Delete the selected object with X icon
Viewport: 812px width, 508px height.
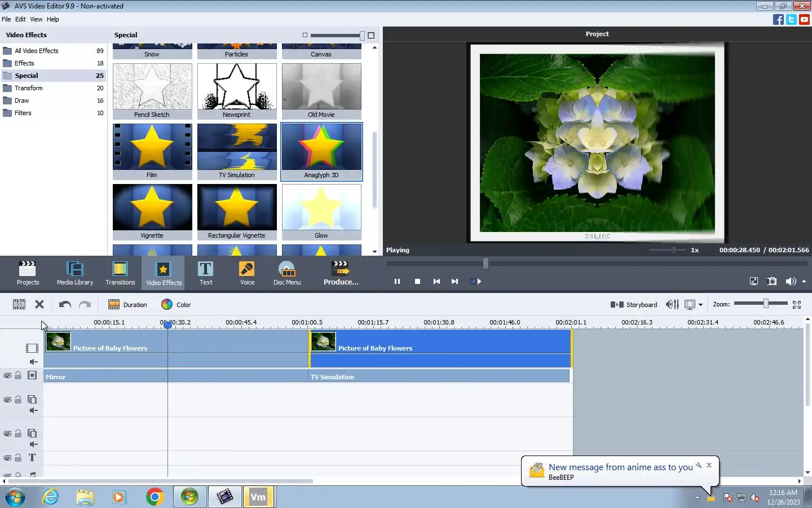pos(39,304)
